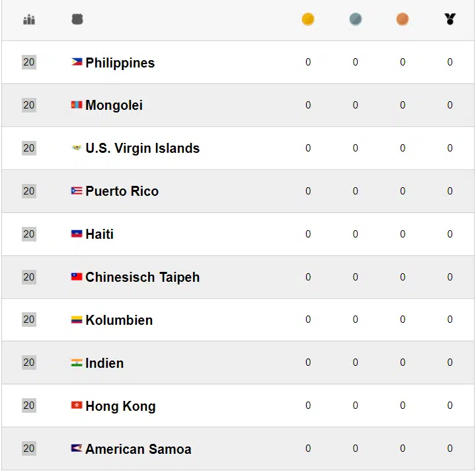Click the total medal count for Hong Kong
Screen dimensions: 476x471
tap(450, 406)
